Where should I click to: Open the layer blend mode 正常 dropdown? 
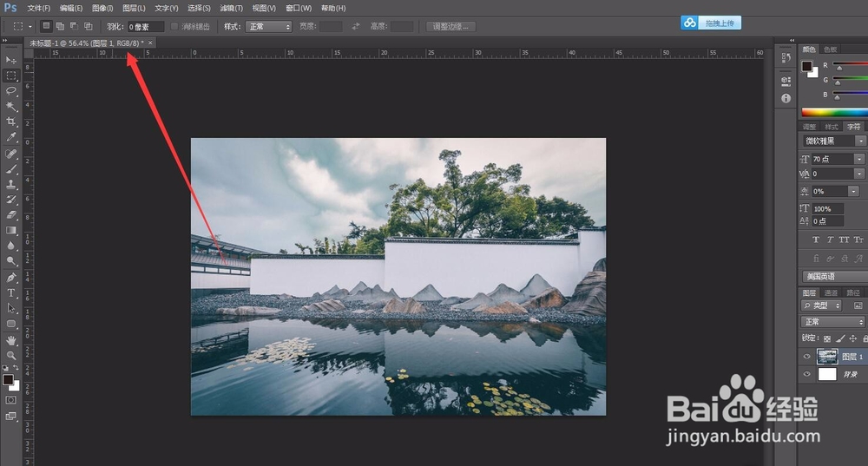(x=832, y=322)
